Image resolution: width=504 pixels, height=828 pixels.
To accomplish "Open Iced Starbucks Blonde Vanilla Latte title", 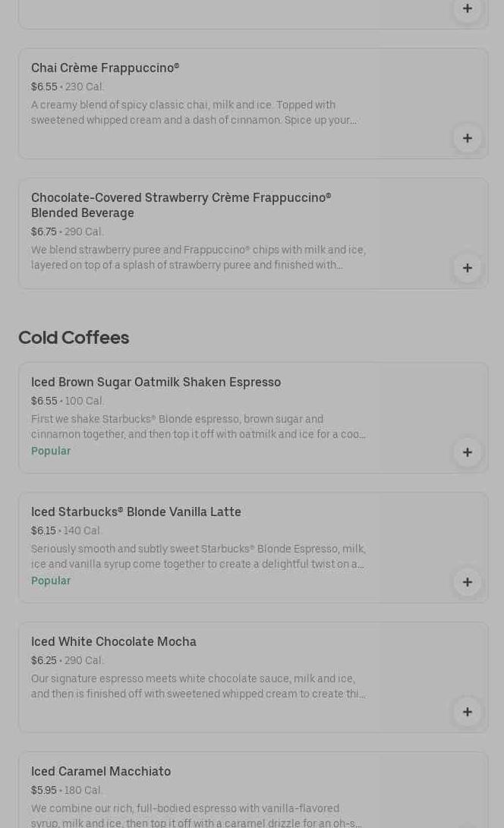I will pyautogui.click(x=136, y=512).
